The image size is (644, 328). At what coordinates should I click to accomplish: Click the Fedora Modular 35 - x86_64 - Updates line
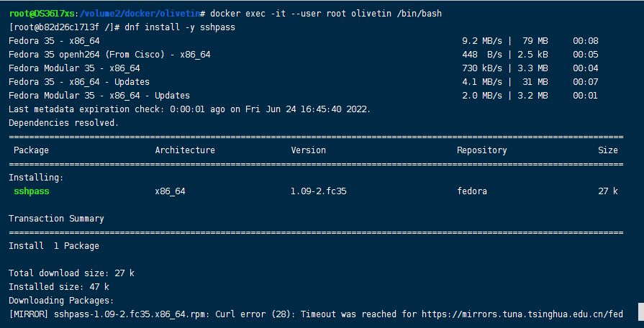99,96
